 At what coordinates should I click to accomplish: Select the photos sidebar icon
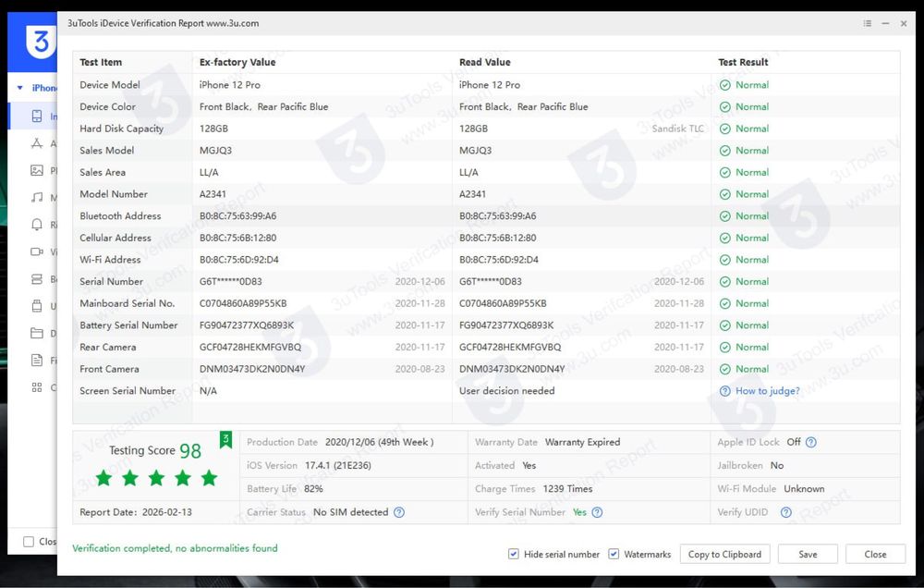37,170
